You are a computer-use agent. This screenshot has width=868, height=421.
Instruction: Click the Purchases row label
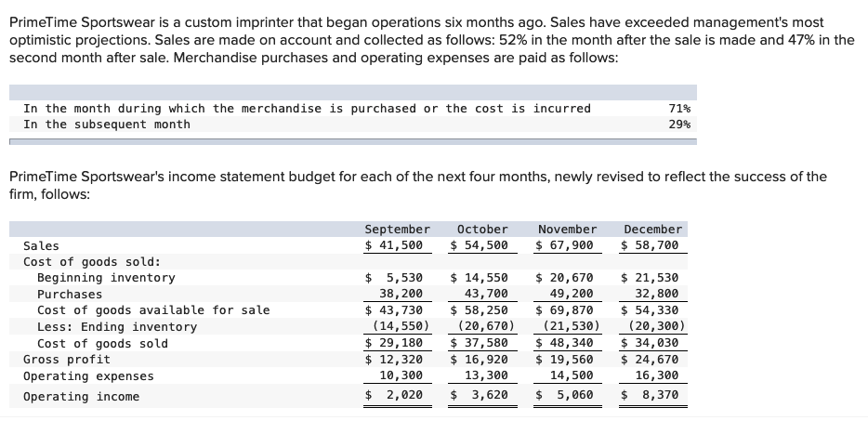pos(70,295)
